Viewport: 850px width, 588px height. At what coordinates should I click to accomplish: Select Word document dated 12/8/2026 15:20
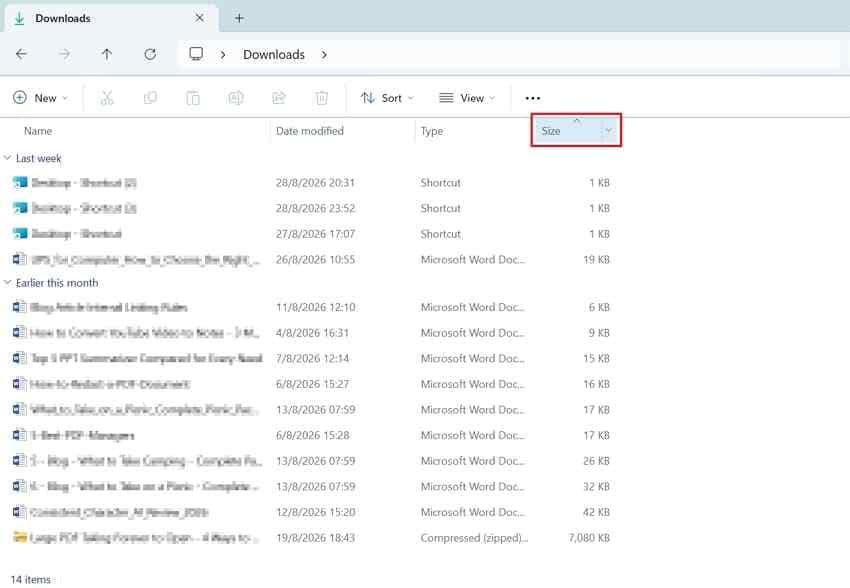click(311, 512)
